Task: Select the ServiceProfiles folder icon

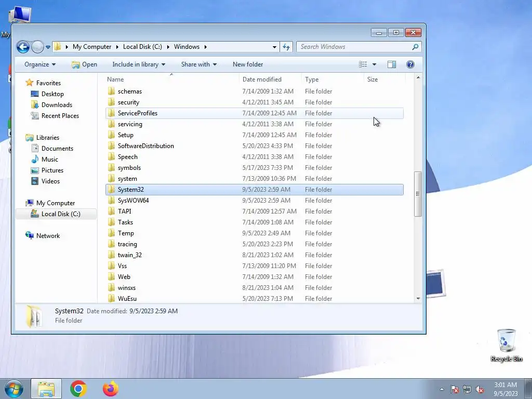Action: point(111,113)
